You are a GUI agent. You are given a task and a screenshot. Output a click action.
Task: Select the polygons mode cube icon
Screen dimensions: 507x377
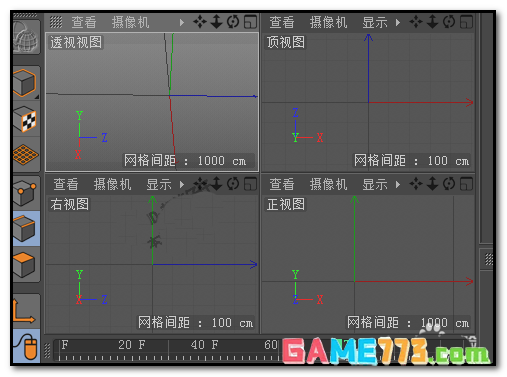pyautogui.click(x=26, y=265)
